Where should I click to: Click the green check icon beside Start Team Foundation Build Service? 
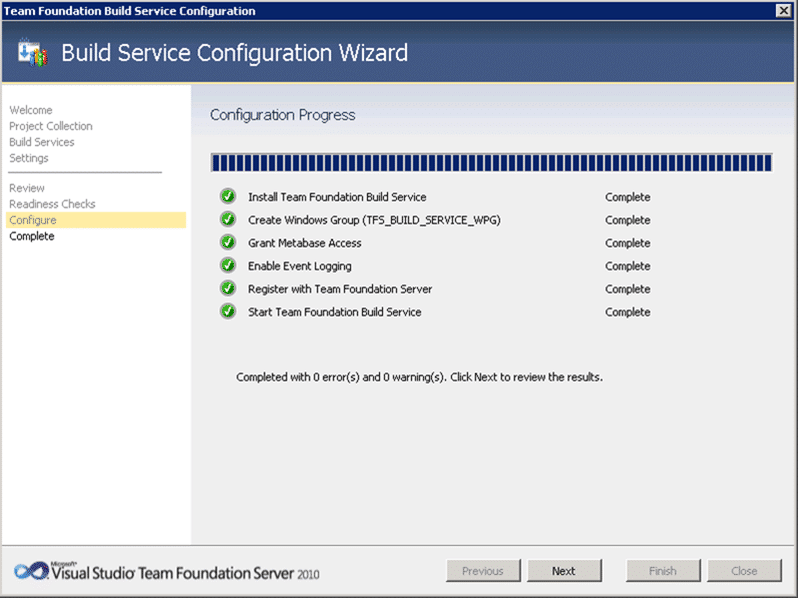click(x=228, y=311)
